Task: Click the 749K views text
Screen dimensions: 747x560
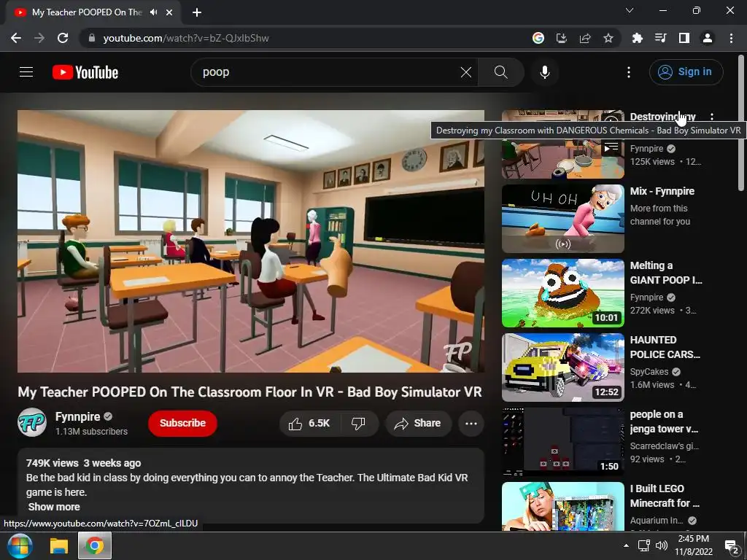Action: click(52, 463)
